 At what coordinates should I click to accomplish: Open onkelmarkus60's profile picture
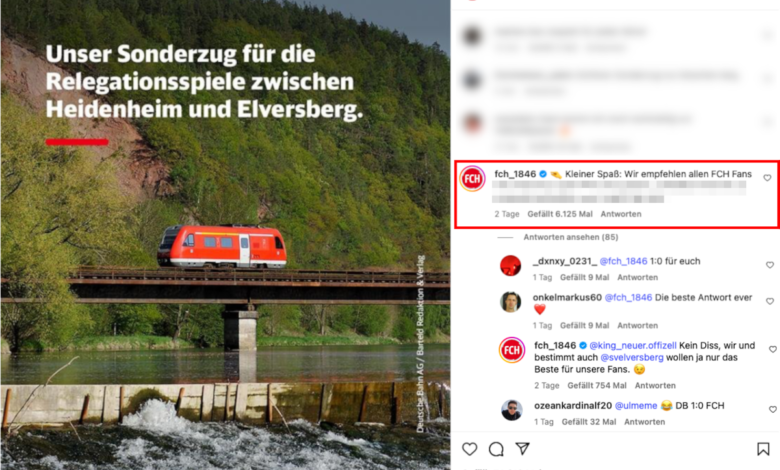(x=510, y=301)
